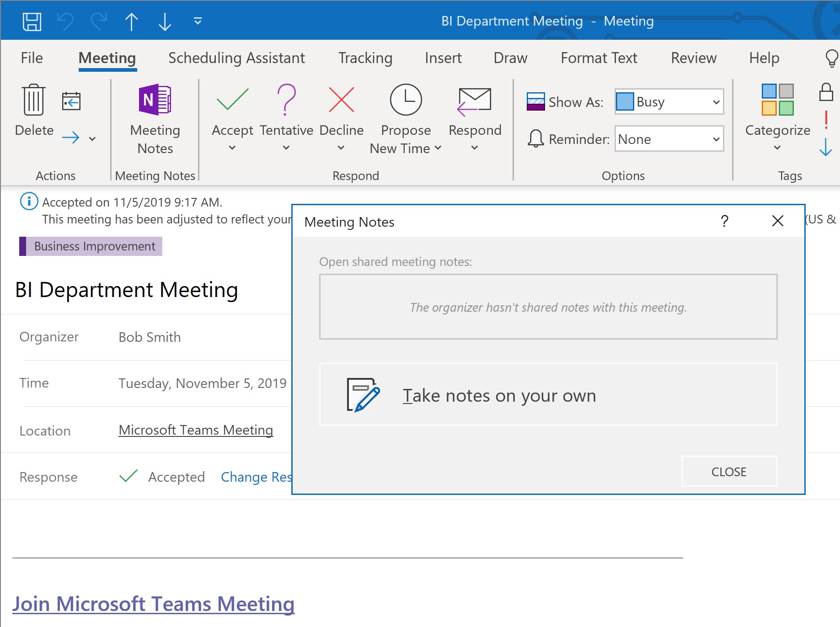Open the Format Text tab
The image size is (840, 627).
(x=599, y=58)
